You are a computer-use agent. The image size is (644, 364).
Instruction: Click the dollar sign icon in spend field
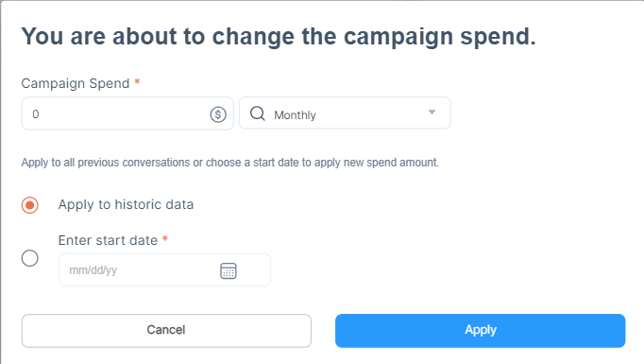point(218,114)
